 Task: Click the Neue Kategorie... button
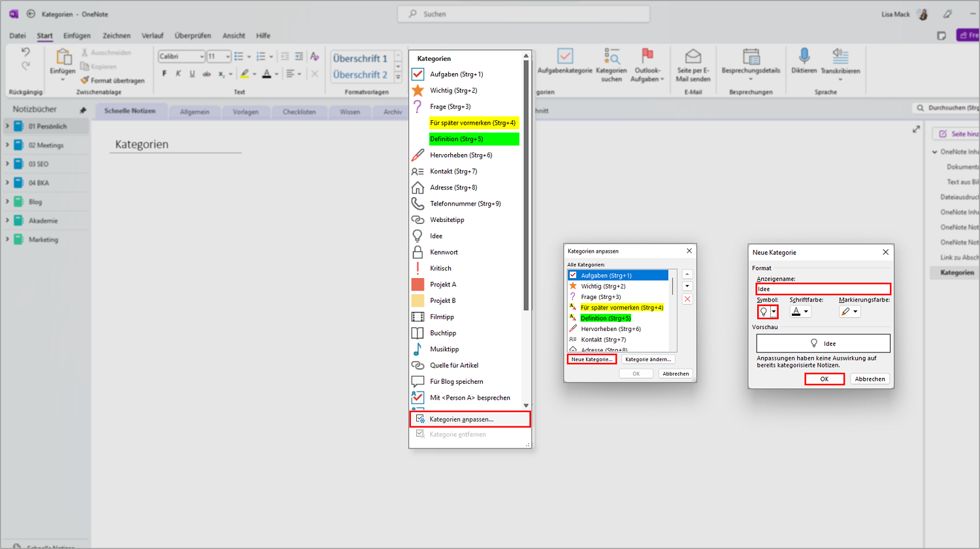tap(592, 359)
